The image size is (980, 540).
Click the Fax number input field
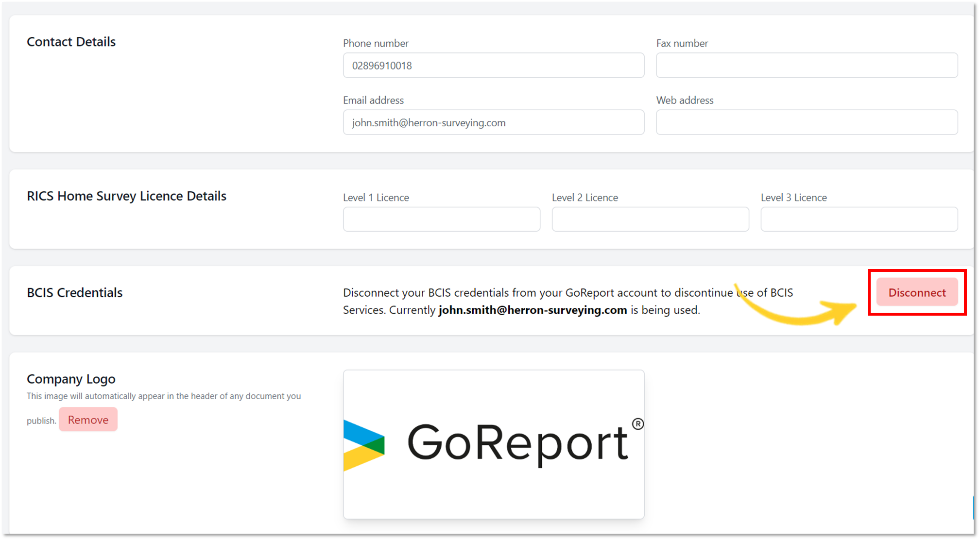pos(807,66)
